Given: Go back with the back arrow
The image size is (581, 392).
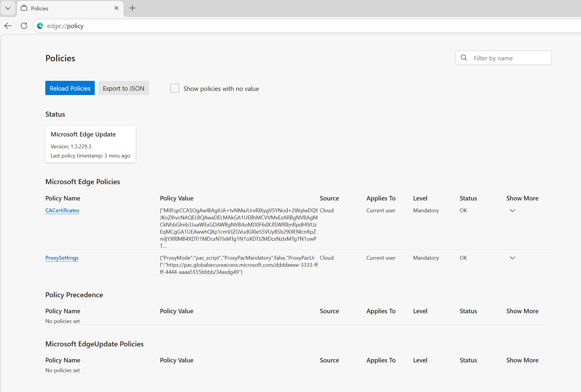Looking at the screenshot, I should [x=8, y=26].
